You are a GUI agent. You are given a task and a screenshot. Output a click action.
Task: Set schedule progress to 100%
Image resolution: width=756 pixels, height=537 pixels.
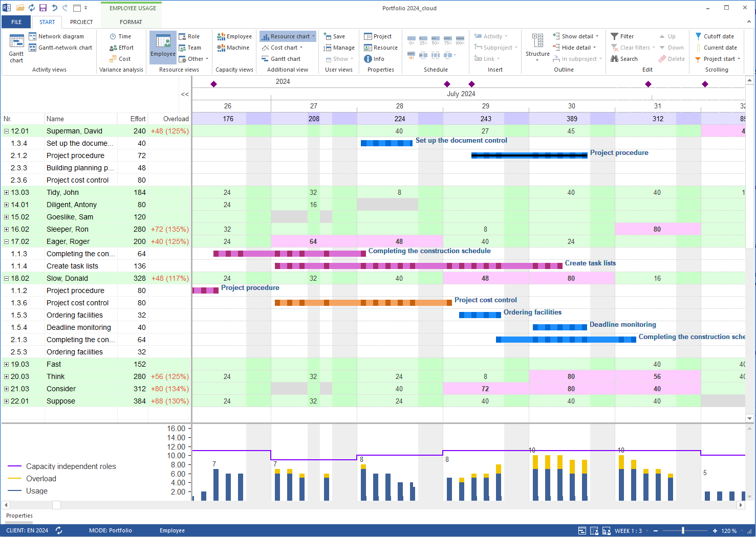(460, 40)
